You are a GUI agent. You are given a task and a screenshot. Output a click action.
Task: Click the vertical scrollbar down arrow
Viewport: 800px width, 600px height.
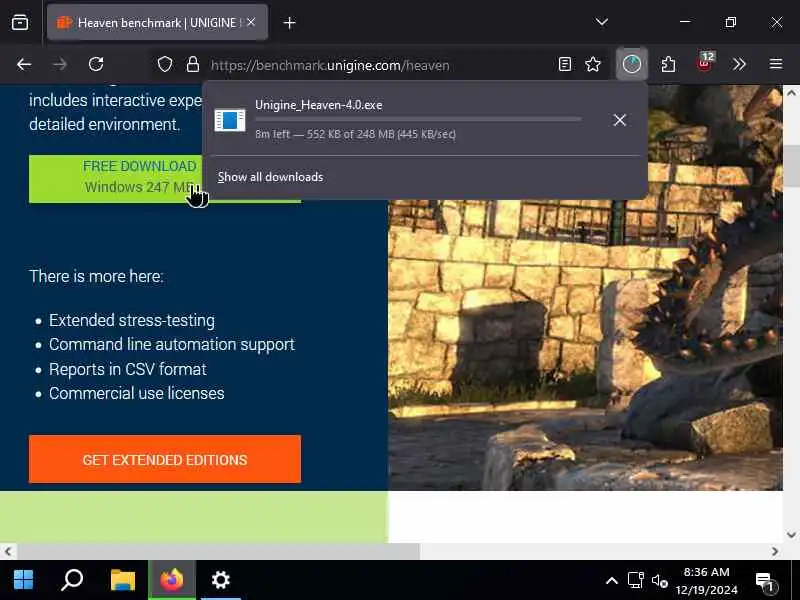tap(791, 535)
